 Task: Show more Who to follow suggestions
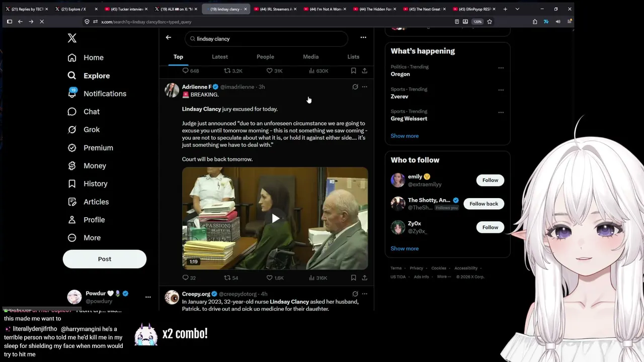pos(405,248)
